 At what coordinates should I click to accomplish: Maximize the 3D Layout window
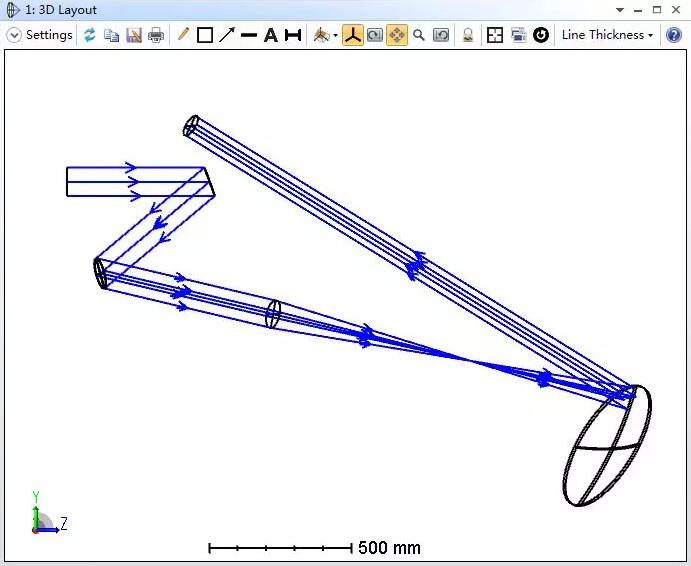657,10
